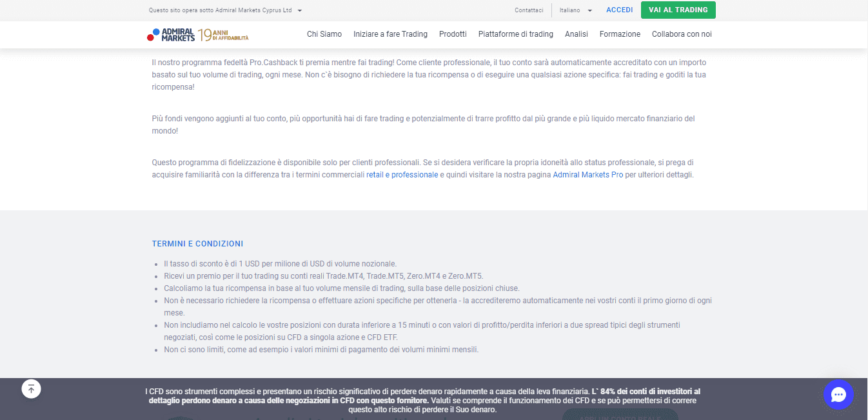Open the Analisi menu
Image resolution: width=868 pixels, height=420 pixels.
[x=577, y=34]
